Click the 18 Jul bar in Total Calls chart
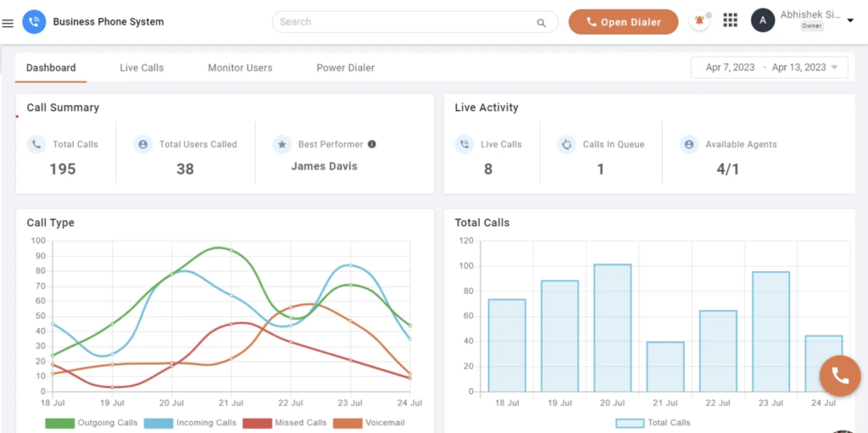Viewport: 868px width, 433px height. [x=507, y=346]
